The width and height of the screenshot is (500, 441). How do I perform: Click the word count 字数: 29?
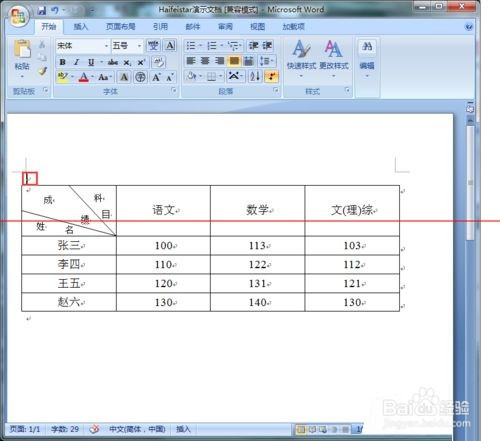pos(65,429)
